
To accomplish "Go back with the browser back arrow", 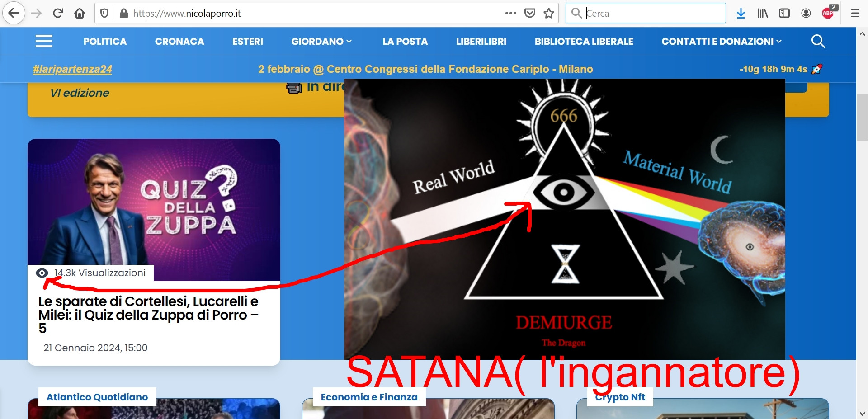I will [x=14, y=13].
